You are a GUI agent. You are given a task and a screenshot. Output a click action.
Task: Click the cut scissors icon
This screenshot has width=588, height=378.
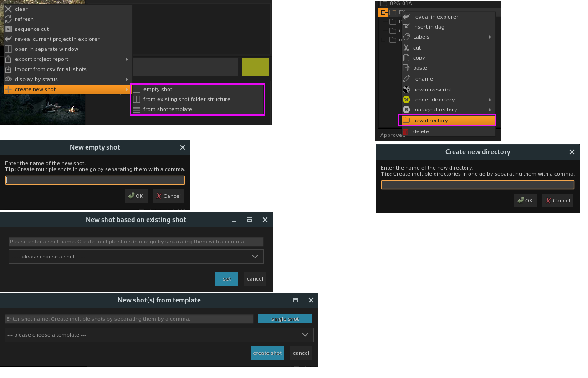(406, 48)
